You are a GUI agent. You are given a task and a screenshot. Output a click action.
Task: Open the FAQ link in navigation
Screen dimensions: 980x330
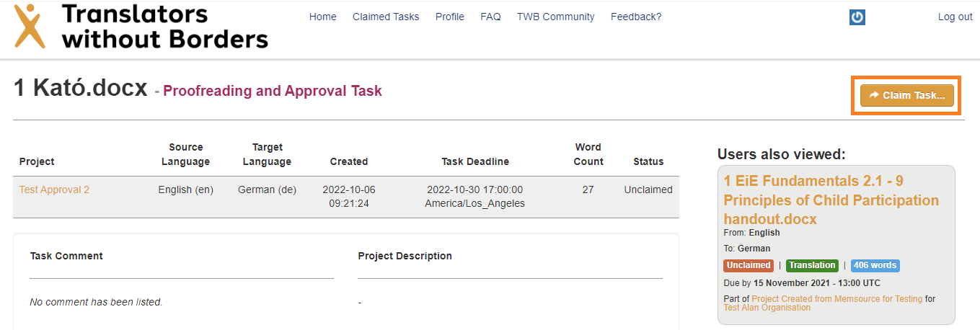pos(490,17)
